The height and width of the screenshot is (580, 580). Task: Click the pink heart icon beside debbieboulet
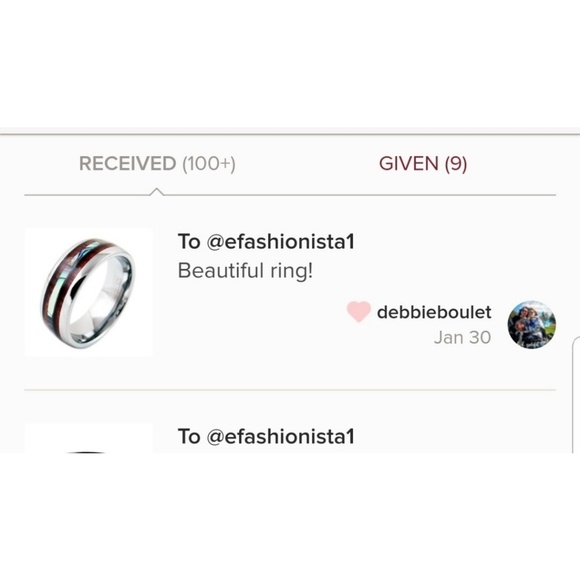click(358, 311)
